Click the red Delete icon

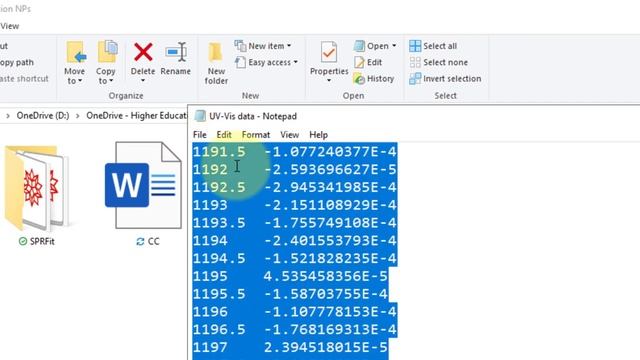pyautogui.click(x=143, y=52)
